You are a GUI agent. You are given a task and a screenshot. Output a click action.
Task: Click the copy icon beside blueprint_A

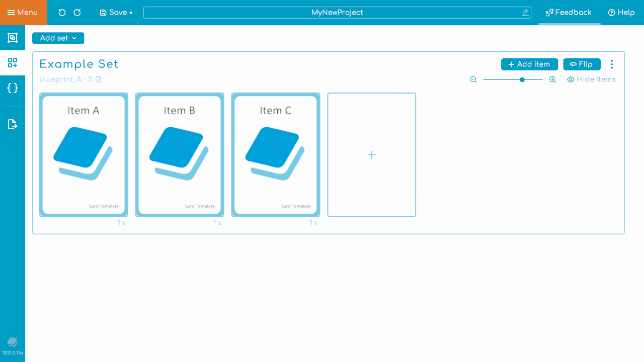click(99, 79)
